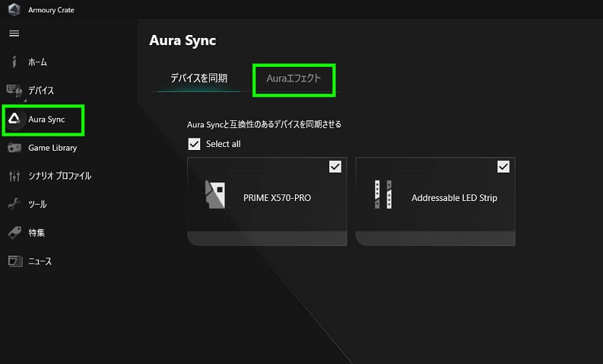Open Tools (ツール) wrench icon
This screenshot has height=364, width=603.
(x=14, y=205)
